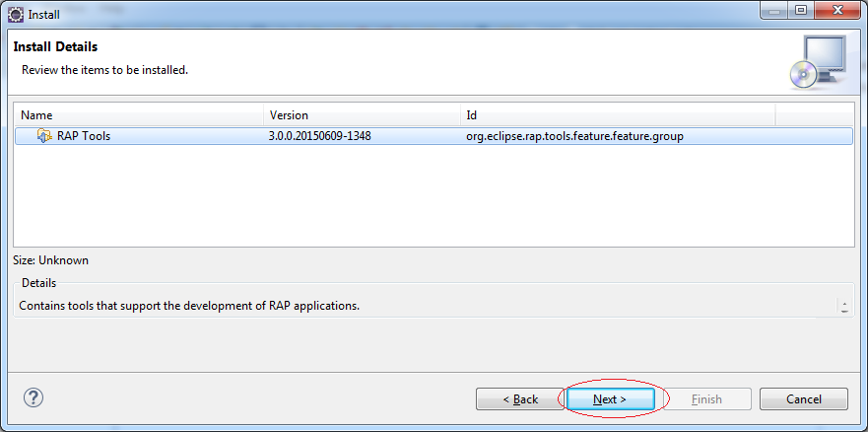
Task: Select the RAP Tools feature icon
Action: click(45, 136)
